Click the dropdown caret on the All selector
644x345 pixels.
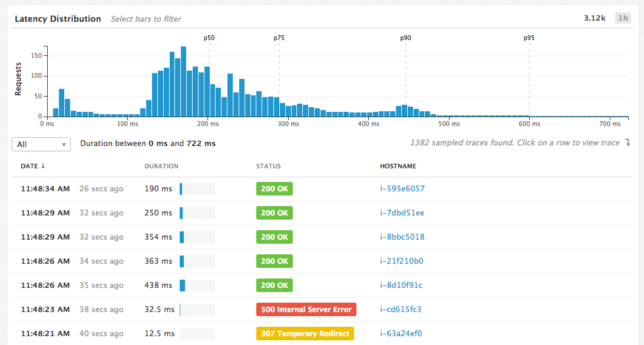64,144
